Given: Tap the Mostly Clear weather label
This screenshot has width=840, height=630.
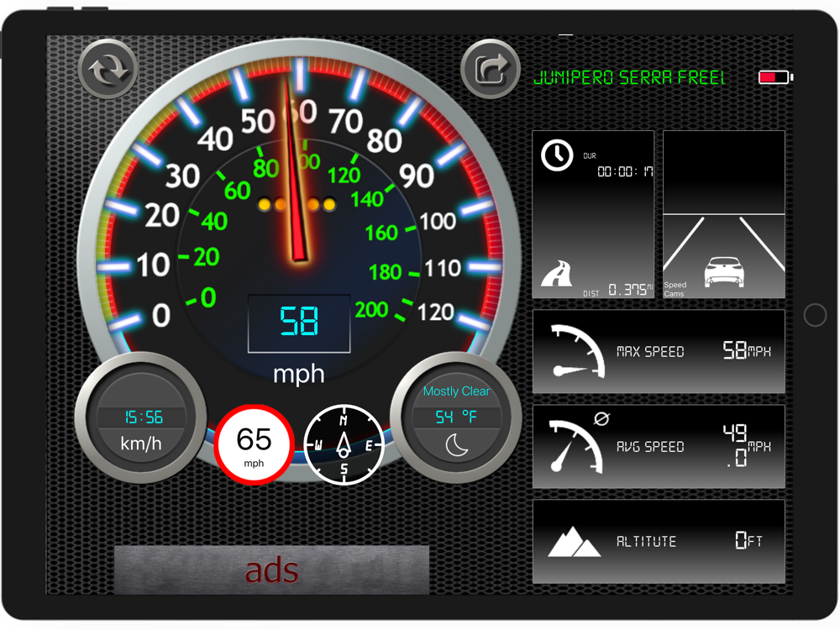Looking at the screenshot, I should 456,391.
